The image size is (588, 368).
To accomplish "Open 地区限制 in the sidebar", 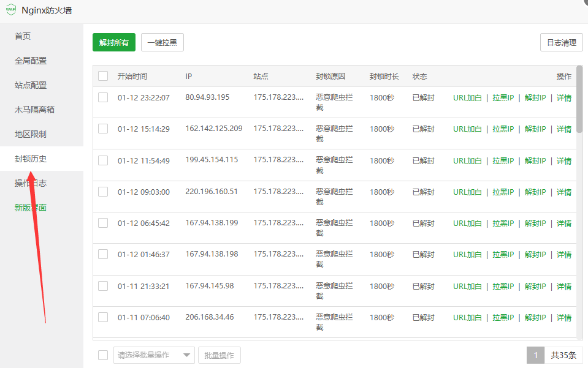I will pyautogui.click(x=31, y=134).
